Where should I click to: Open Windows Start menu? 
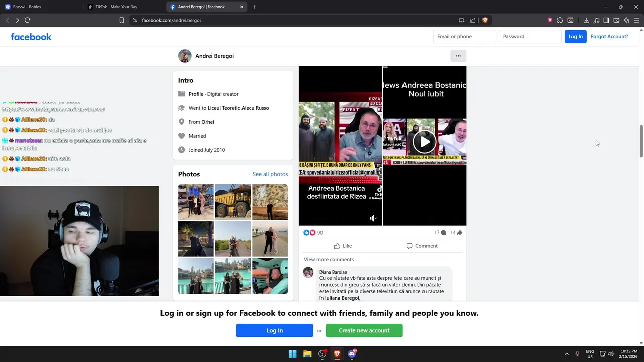coord(292,354)
